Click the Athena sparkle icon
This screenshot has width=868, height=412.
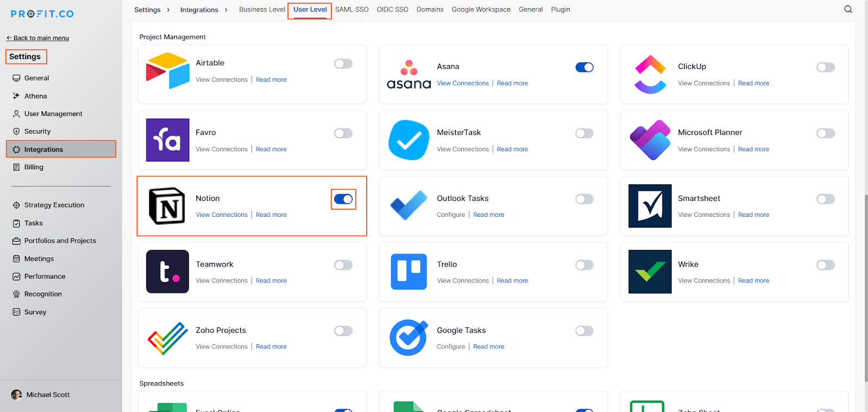16,96
